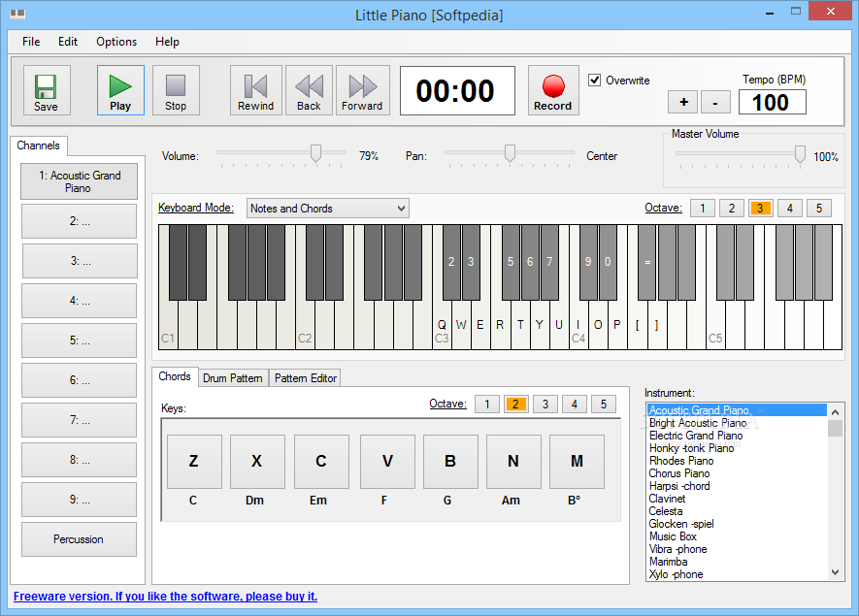Select the Percussion channel
859x616 pixels.
[x=79, y=539]
